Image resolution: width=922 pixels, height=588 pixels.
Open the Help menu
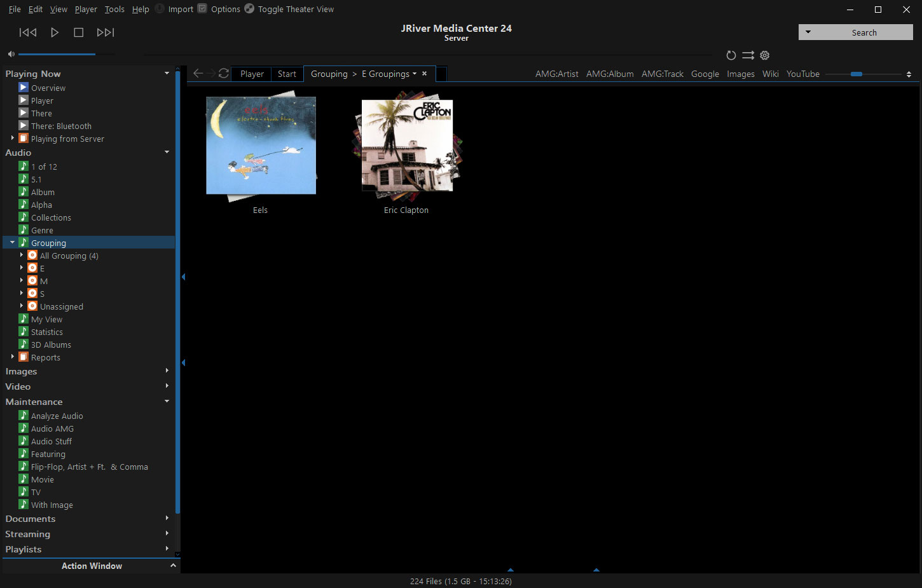coord(141,9)
